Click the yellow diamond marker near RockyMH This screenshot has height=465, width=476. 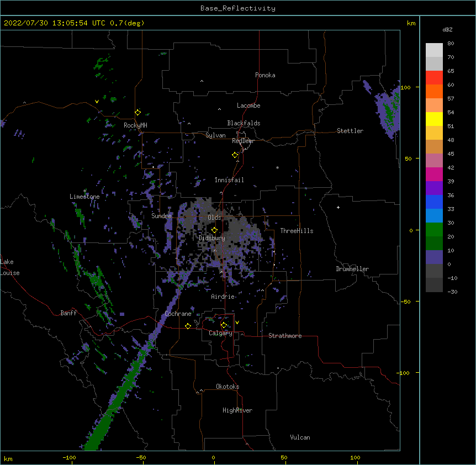click(138, 113)
